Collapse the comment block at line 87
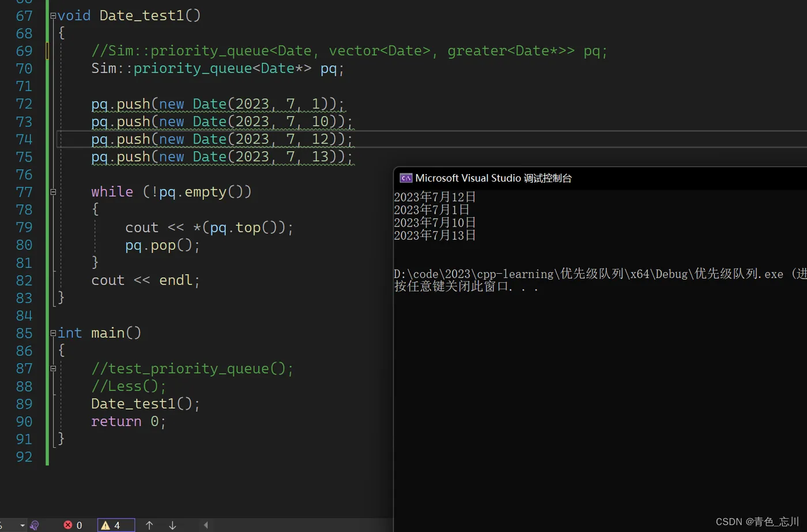 pyautogui.click(x=53, y=368)
